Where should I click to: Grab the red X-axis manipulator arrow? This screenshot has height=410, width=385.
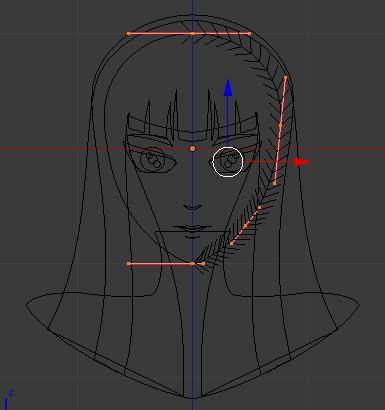(302, 162)
